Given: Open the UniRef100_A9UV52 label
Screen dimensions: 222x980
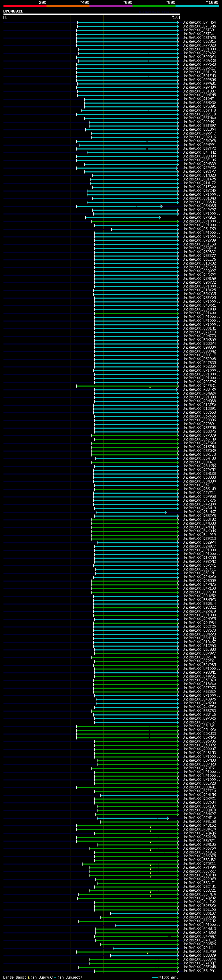Looking at the screenshot, I should pyautogui.click(x=199, y=597).
